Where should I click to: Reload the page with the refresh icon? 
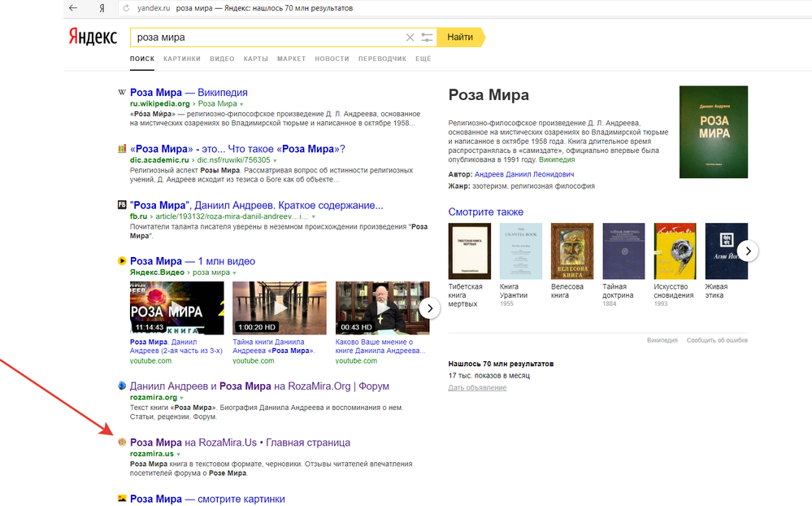[x=126, y=8]
